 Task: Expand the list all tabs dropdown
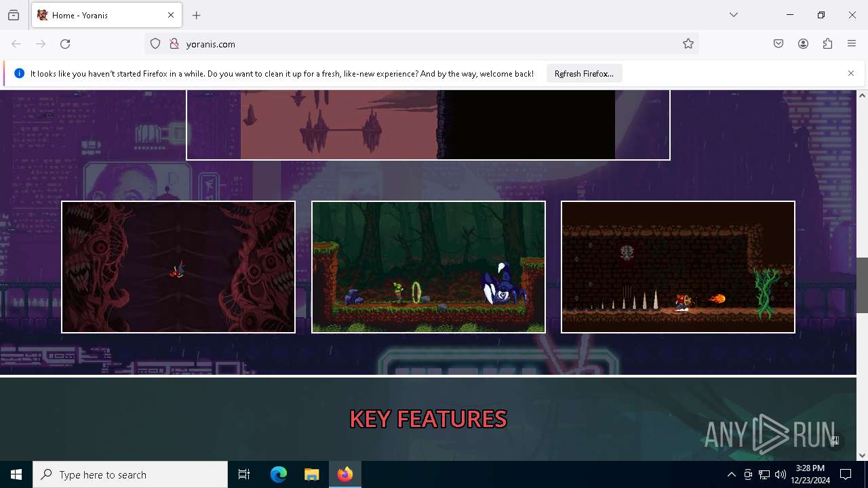[x=734, y=15]
